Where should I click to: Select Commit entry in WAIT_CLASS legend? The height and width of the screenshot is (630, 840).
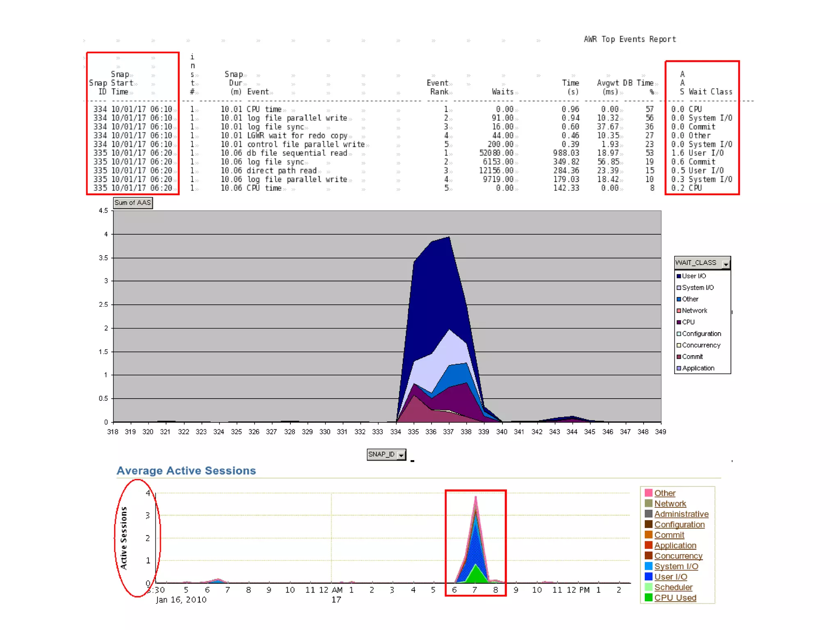pyautogui.click(x=692, y=357)
